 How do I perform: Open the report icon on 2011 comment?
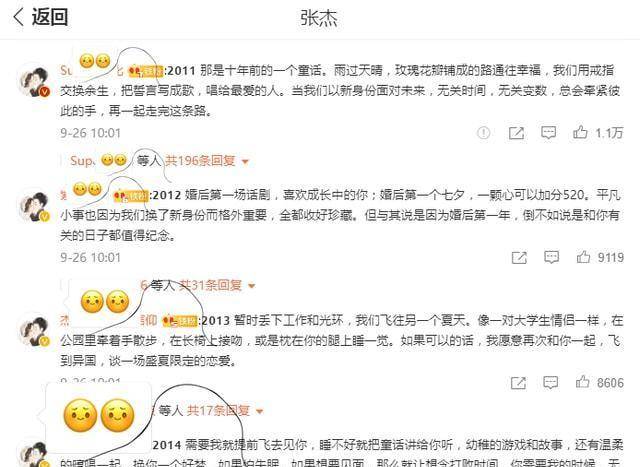click(x=484, y=133)
